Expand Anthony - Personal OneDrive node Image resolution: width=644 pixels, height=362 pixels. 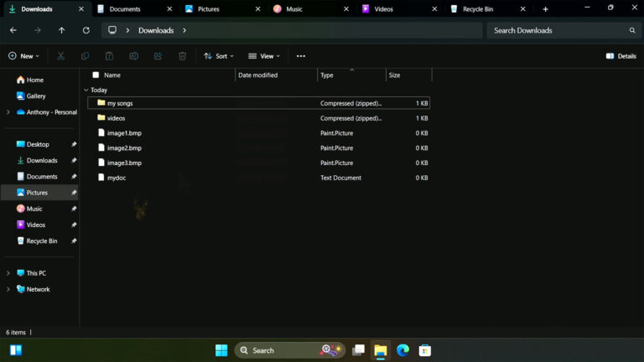click(8, 112)
